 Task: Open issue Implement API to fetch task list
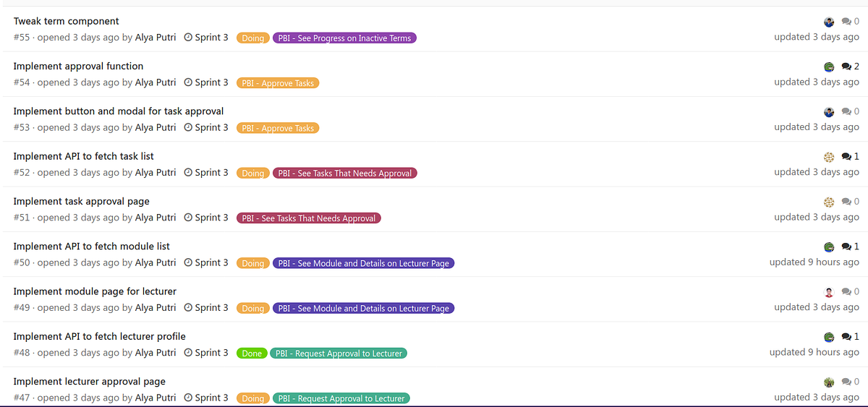click(x=84, y=156)
